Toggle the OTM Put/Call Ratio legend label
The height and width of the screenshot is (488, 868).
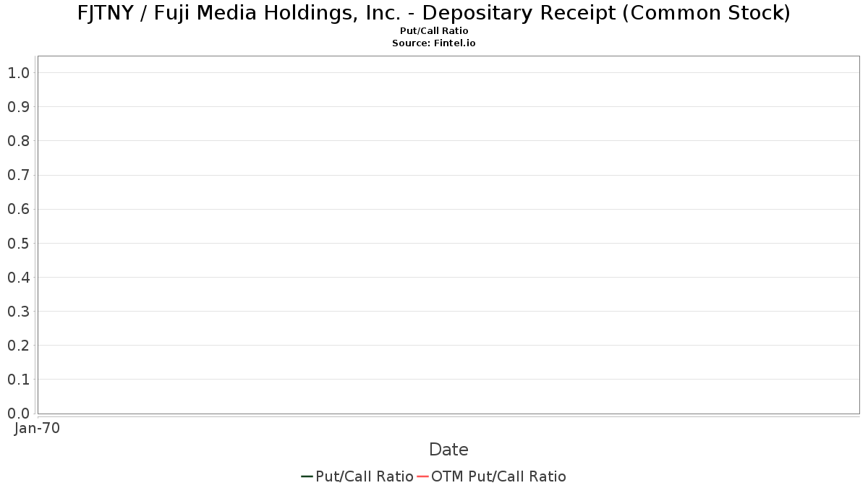tap(498, 476)
